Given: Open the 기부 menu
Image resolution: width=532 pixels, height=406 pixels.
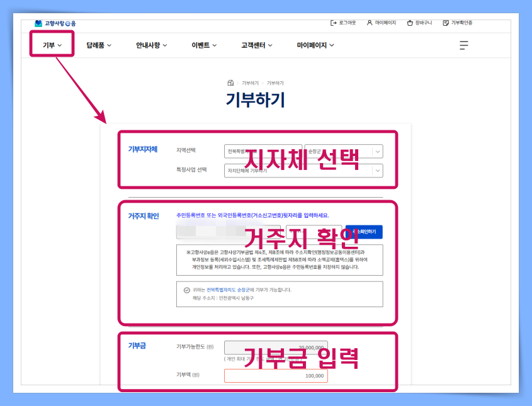Looking at the screenshot, I should click(52, 45).
